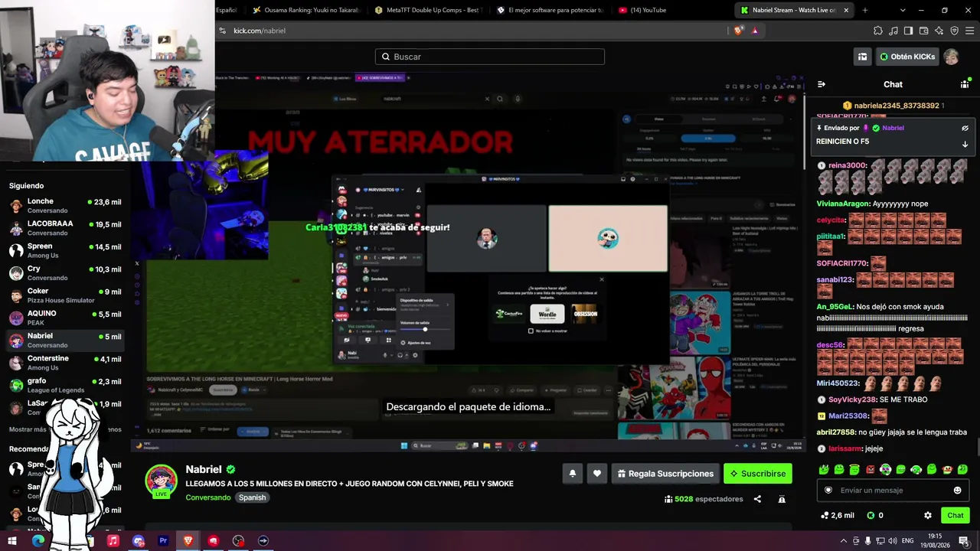This screenshot has width=980, height=551.
Task: Toggle the notification bell for Nabriel
Action: click(572, 474)
